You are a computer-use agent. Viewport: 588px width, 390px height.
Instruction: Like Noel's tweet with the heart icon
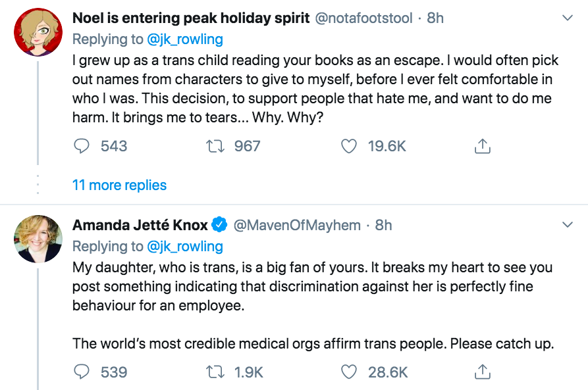click(349, 146)
